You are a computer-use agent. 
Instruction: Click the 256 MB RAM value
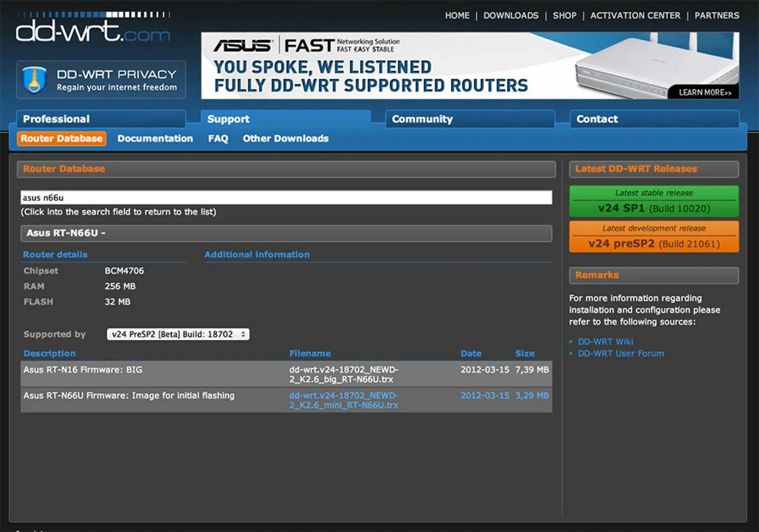120,286
